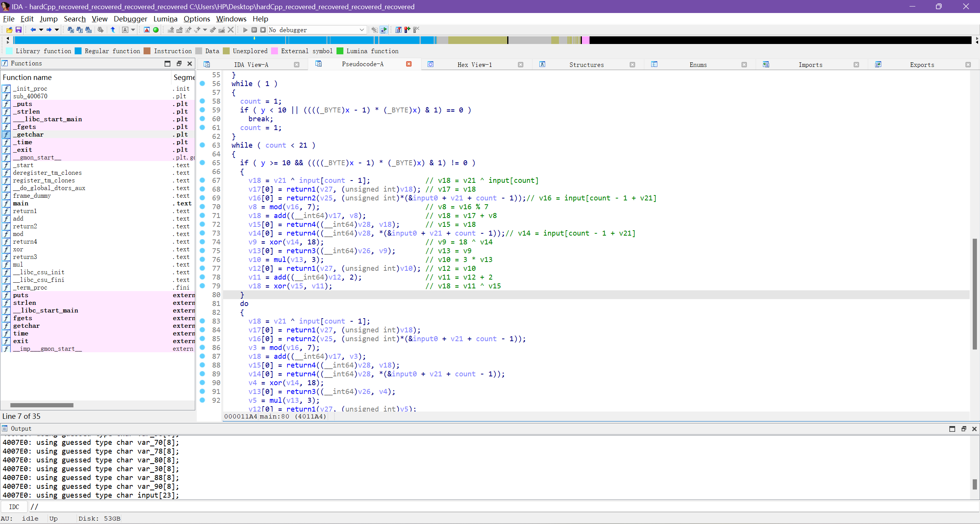Viewport: 980px width, 524px height.
Task: Open the Options menu
Action: [197, 19]
